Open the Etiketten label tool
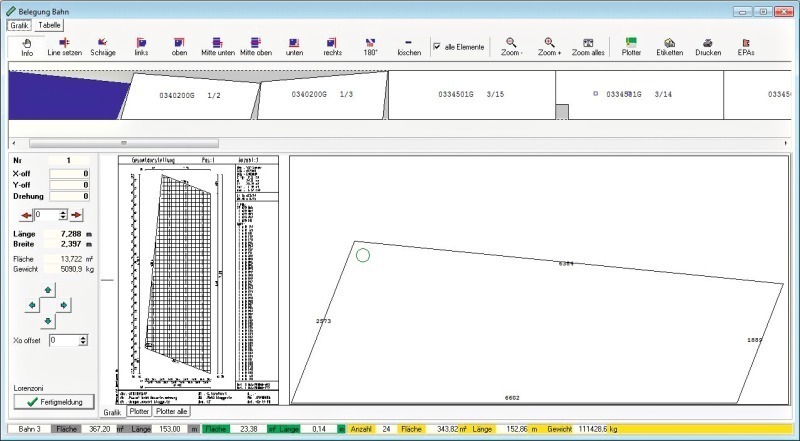This screenshot has height=441, width=800. [669, 47]
